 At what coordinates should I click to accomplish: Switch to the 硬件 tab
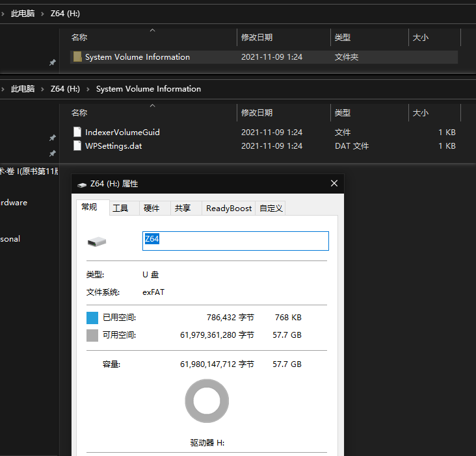[152, 209]
